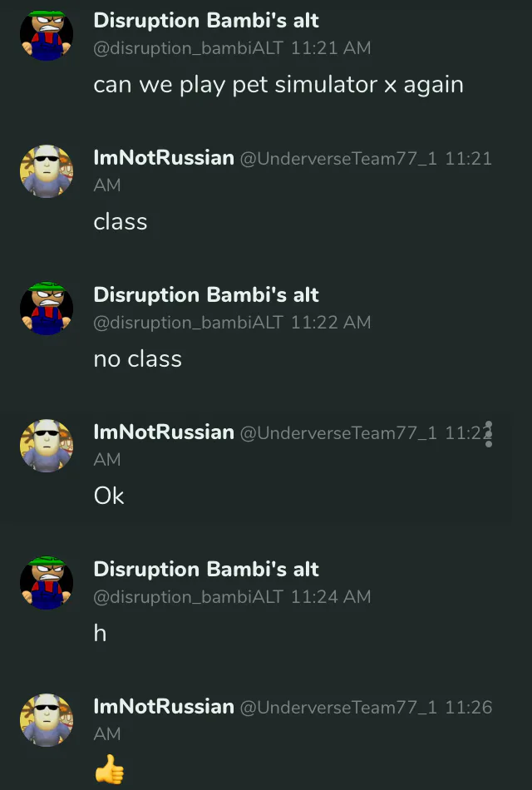Image resolution: width=532 pixels, height=790 pixels.
Task: Select the green-hat avatar beside the no class message
Action: point(47,309)
